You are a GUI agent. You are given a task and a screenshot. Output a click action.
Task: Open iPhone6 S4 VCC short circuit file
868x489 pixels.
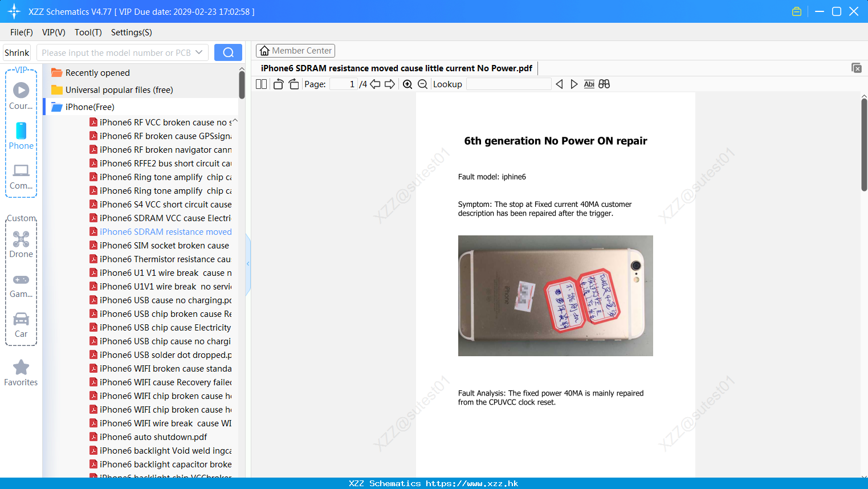[161, 205]
